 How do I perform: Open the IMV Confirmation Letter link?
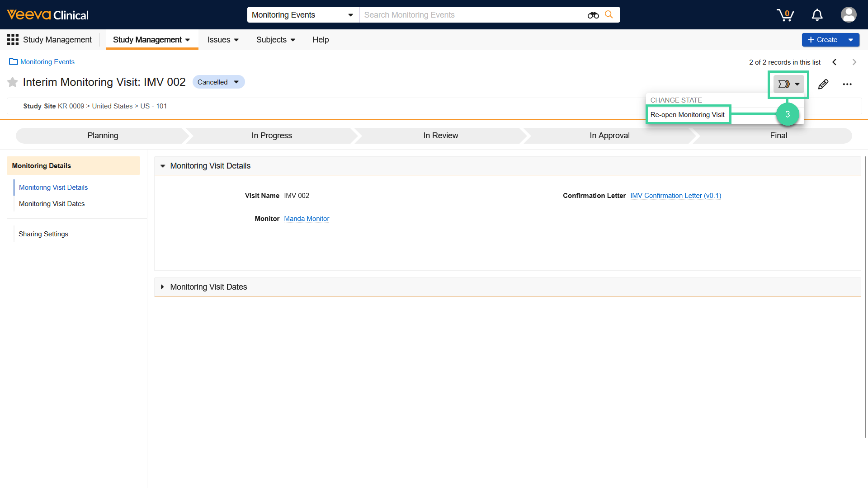(675, 196)
